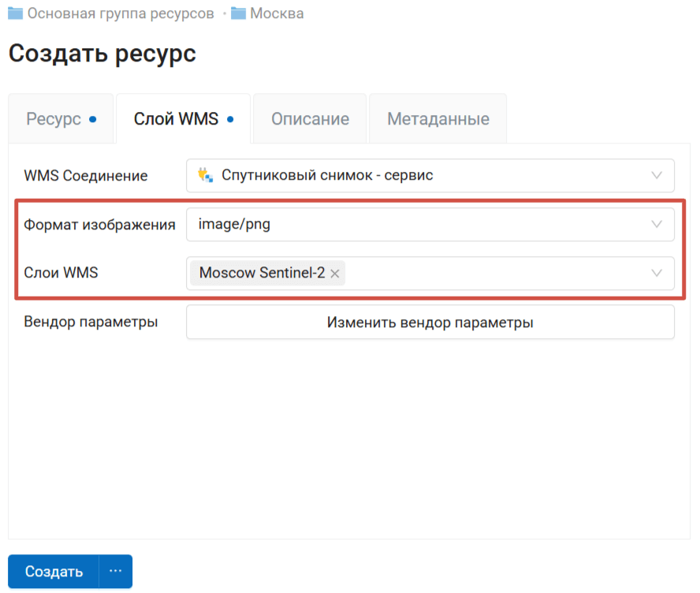Go to the Метаданные tab

(438, 119)
